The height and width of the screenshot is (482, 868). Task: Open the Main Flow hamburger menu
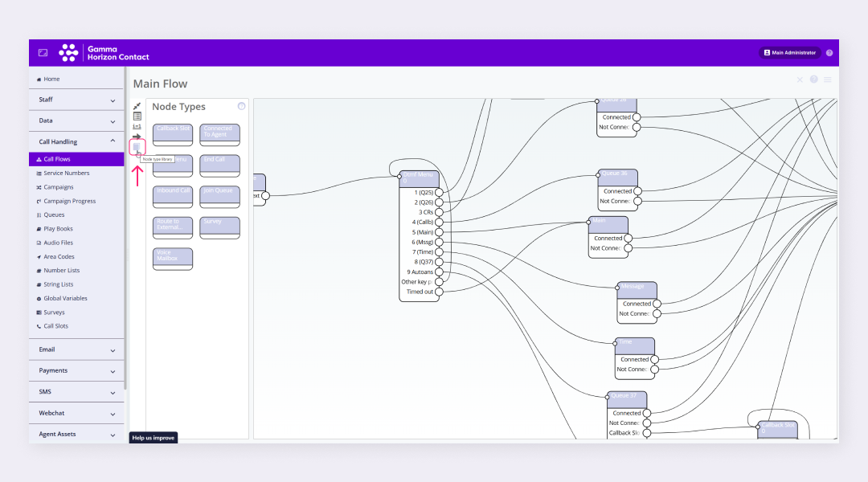(828, 80)
